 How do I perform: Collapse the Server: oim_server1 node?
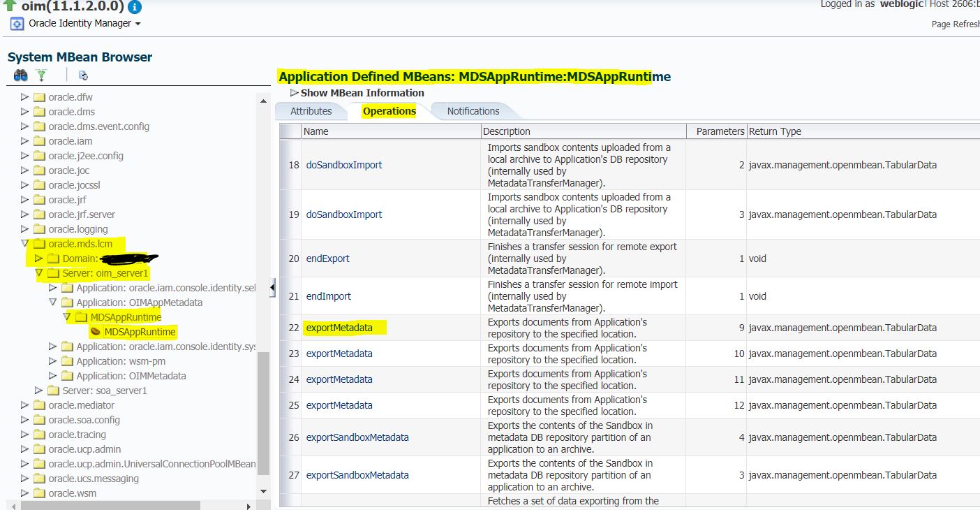[39, 273]
